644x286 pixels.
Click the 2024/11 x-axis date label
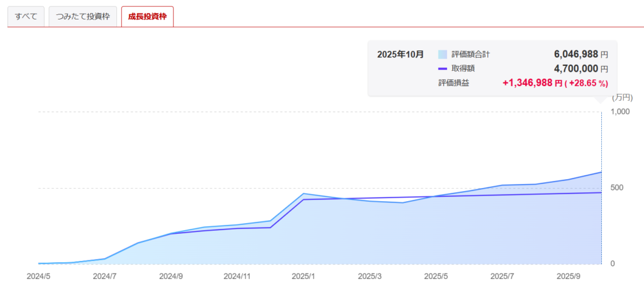tap(237, 275)
